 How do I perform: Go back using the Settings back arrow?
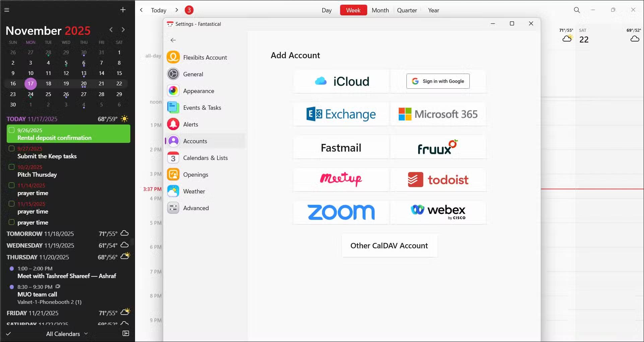click(173, 40)
